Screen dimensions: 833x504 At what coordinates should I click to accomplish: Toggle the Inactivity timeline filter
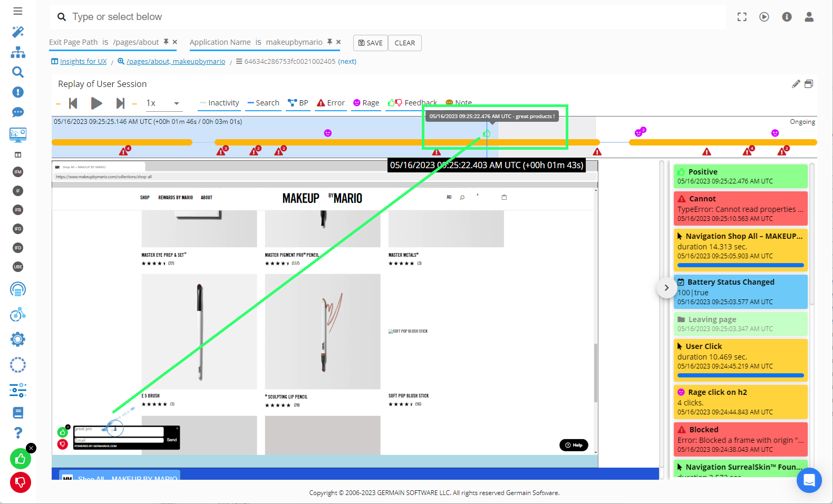click(219, 103)
